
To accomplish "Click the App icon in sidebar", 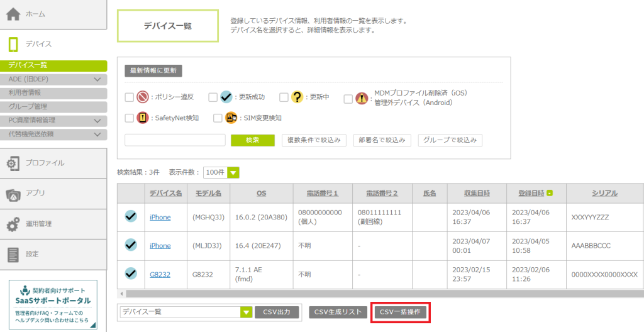I will click(13, 194).
